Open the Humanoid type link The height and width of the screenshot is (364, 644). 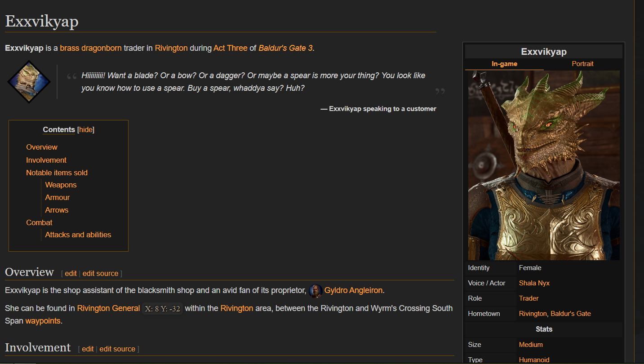point(534,360)
